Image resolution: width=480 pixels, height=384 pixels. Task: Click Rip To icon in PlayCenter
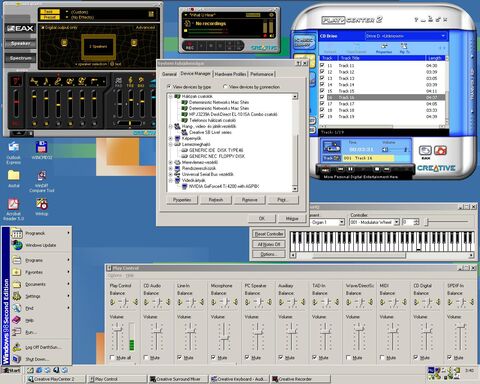pyautogui.click(x=404, y=48)
